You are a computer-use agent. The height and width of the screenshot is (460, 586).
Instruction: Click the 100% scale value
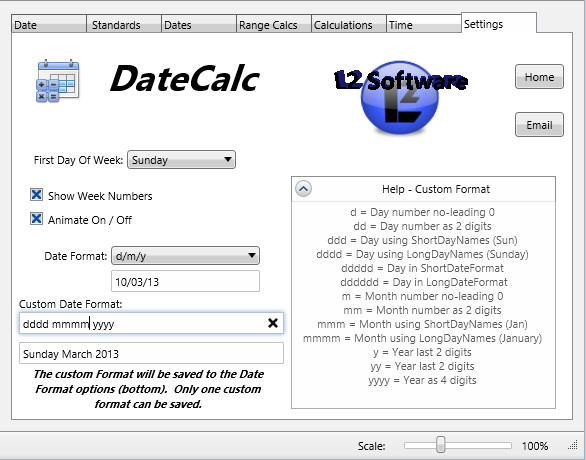pos(535,446)
